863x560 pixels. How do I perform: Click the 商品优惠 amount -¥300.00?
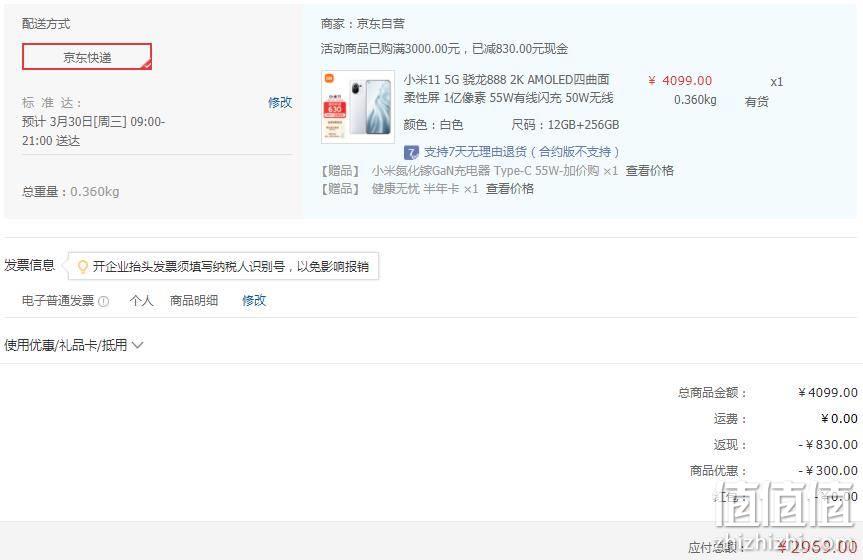click(828, 471)
